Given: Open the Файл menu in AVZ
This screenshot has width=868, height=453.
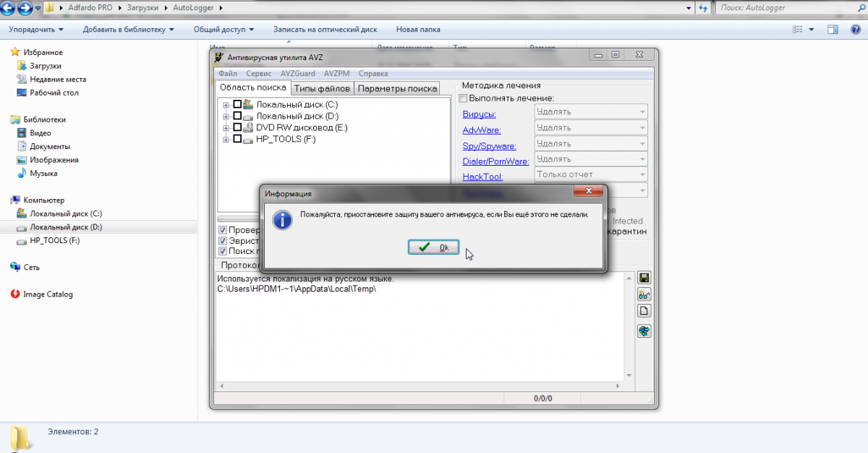Looking at the screenshot, I should [x=228, y=73].
